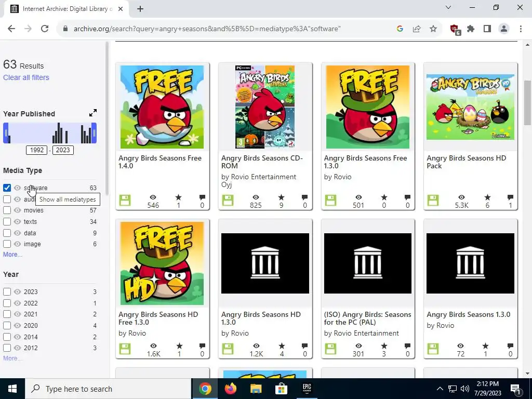The image size is (532, 399).
Task: Open Angry Birds Seasons HD Pack title
Action: click(x=467, y=162)
